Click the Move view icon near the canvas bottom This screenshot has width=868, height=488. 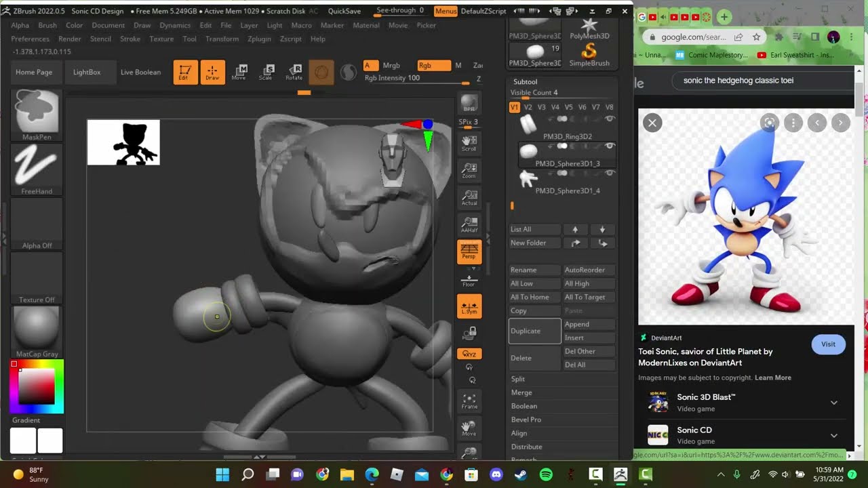point(469,428)
